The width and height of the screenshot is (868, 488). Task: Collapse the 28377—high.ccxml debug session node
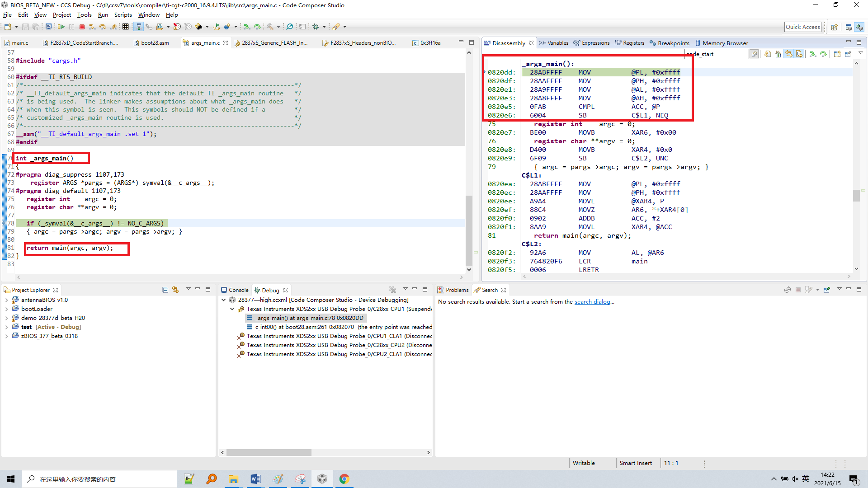click(x=224, y=300)
